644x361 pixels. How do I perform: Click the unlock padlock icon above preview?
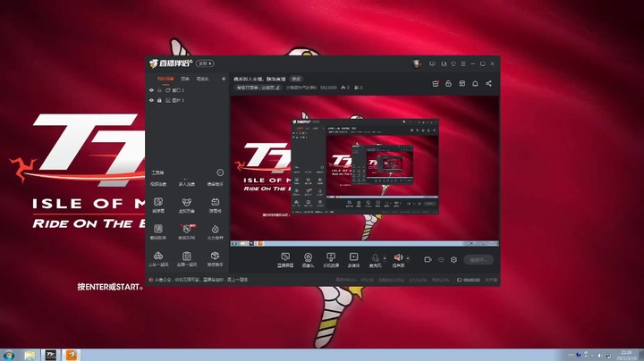tap(448, 83)
